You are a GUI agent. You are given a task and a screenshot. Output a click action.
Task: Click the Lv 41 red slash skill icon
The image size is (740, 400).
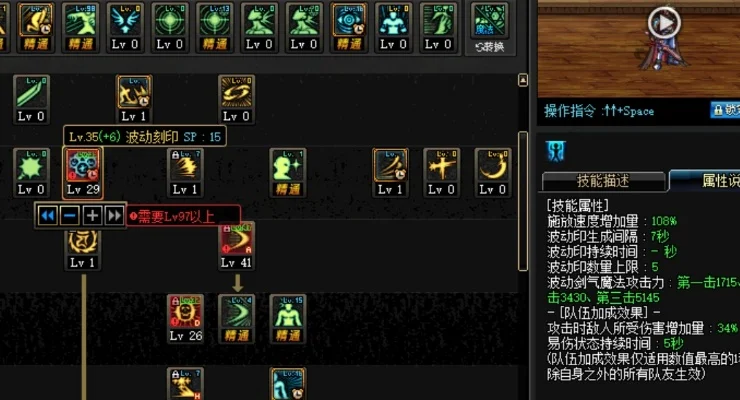pos(236,245)
